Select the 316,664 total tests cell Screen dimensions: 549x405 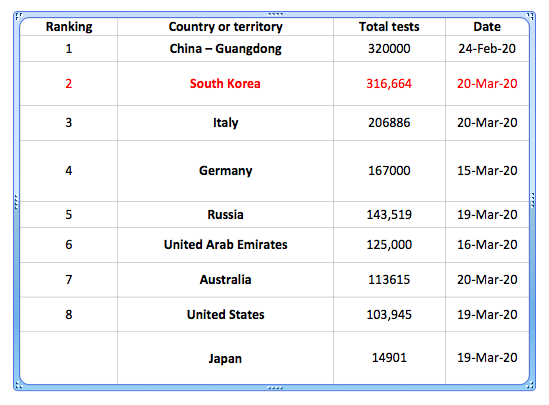click(x=389, y=84)
